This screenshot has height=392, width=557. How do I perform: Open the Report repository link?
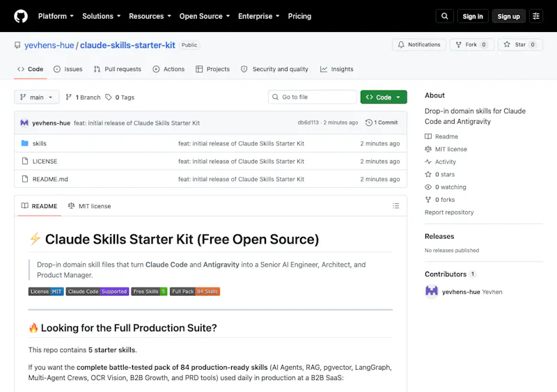coord(449,212)
